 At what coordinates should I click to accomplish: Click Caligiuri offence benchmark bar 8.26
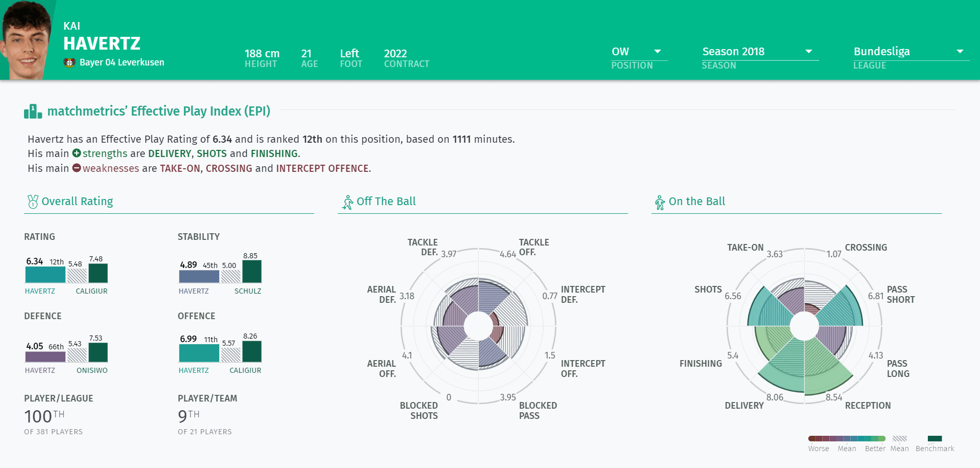click(252, 351)
